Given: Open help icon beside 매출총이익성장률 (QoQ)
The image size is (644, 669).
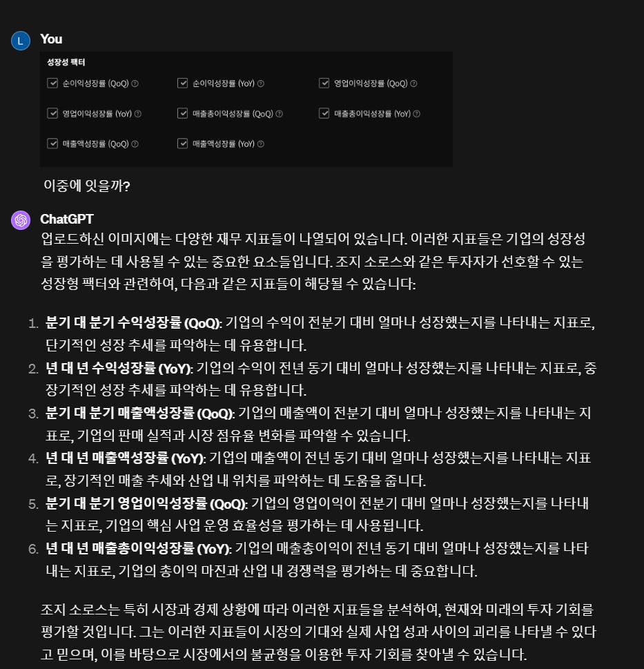Looking at the screenshot, I should coord(280,114).
